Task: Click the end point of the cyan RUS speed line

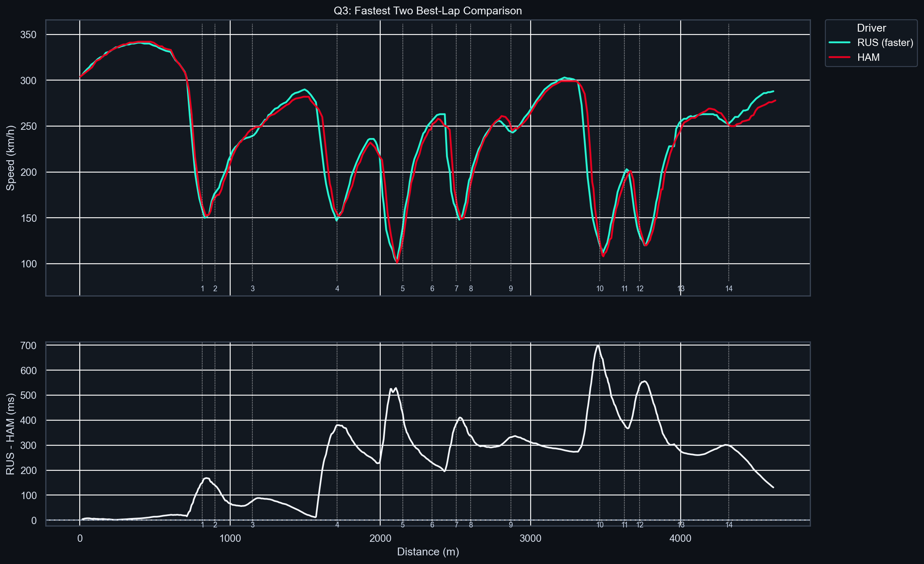Action: 773,91
